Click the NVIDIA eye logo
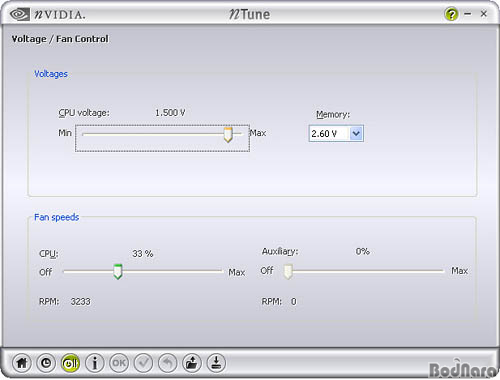 pyautogui.click(x=19, y=14)
